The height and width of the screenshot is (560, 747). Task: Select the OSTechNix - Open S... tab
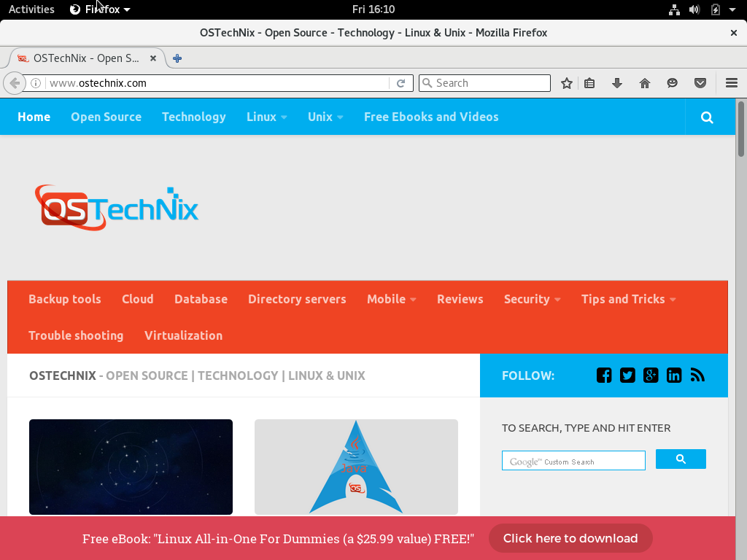88,58
